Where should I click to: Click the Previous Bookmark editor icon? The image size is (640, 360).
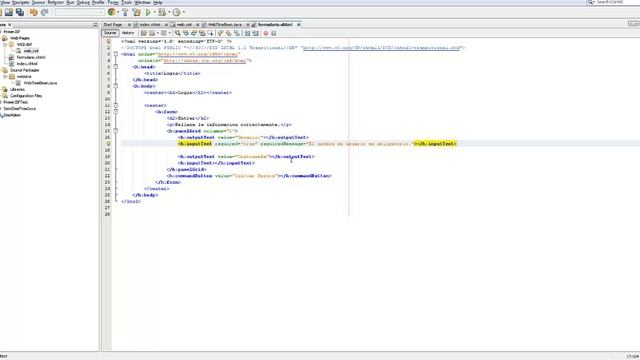220,33
